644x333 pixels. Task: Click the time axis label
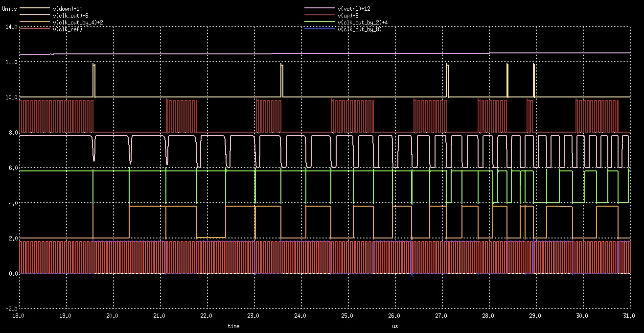click(x=233, y=326)
